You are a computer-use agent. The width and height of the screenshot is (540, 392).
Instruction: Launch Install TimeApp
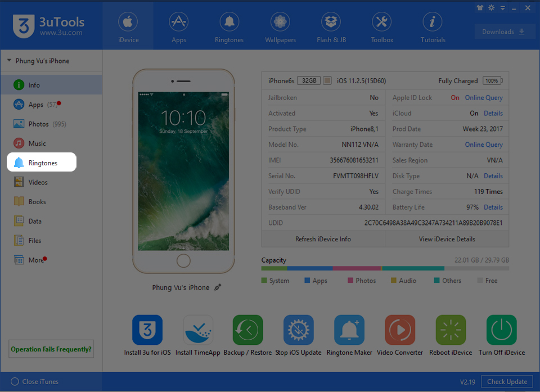click(x=197, y=335)
